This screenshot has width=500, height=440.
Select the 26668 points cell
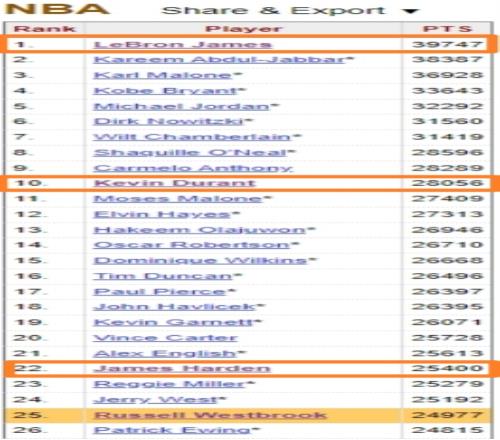click(x=447, y=261)
